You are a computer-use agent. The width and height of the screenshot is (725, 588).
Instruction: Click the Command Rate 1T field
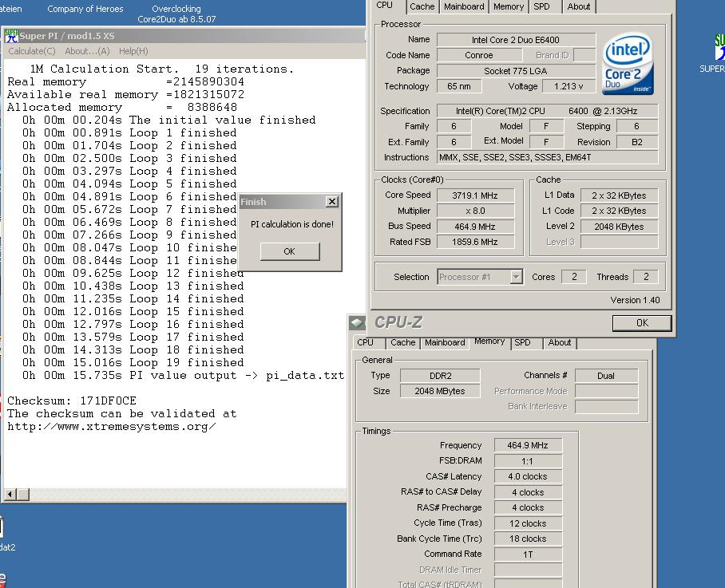(x=528, y=554)
